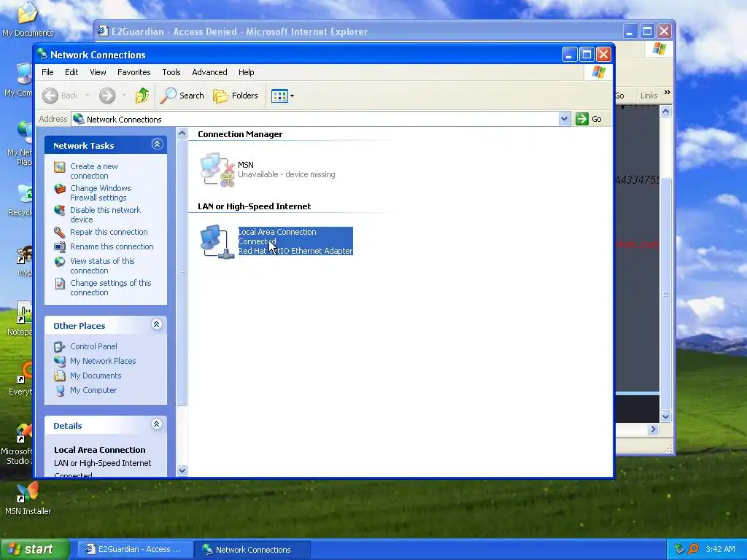Open Control Panel from Other Places

(93, 346)
